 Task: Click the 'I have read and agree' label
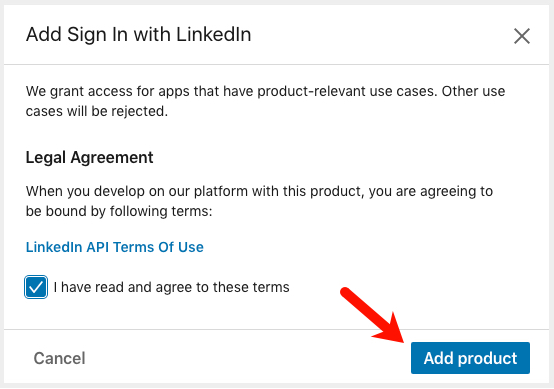(171, 287)
